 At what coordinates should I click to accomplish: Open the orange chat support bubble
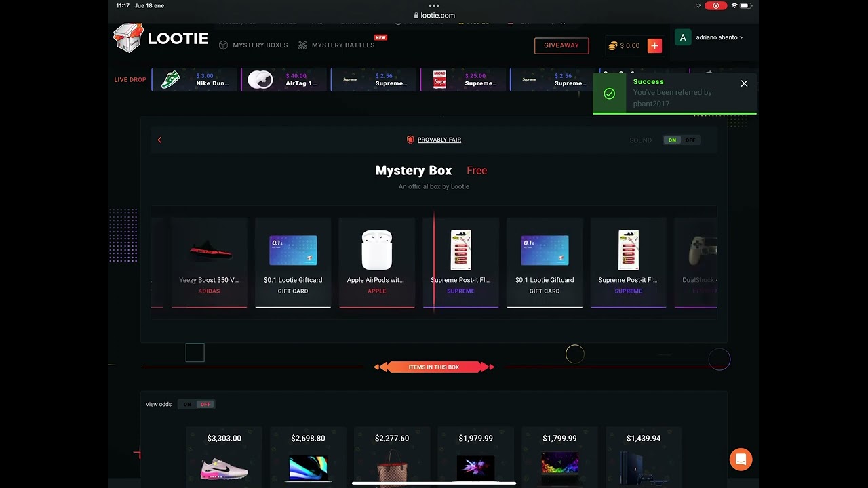coord(741,459)
